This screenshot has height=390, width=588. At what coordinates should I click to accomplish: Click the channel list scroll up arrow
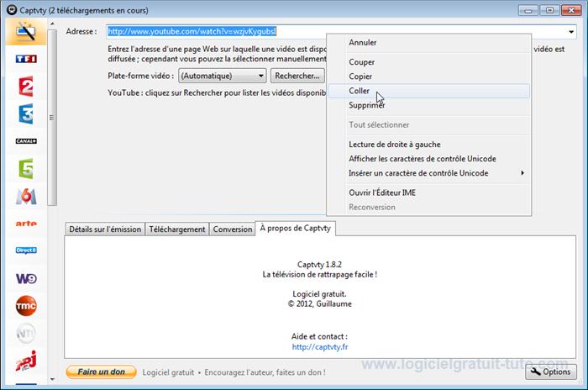52,24
